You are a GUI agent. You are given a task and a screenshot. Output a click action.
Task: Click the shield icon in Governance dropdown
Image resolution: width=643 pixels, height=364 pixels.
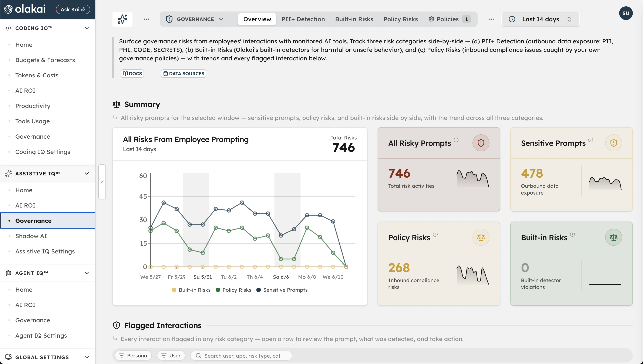(x=169, y=19)
